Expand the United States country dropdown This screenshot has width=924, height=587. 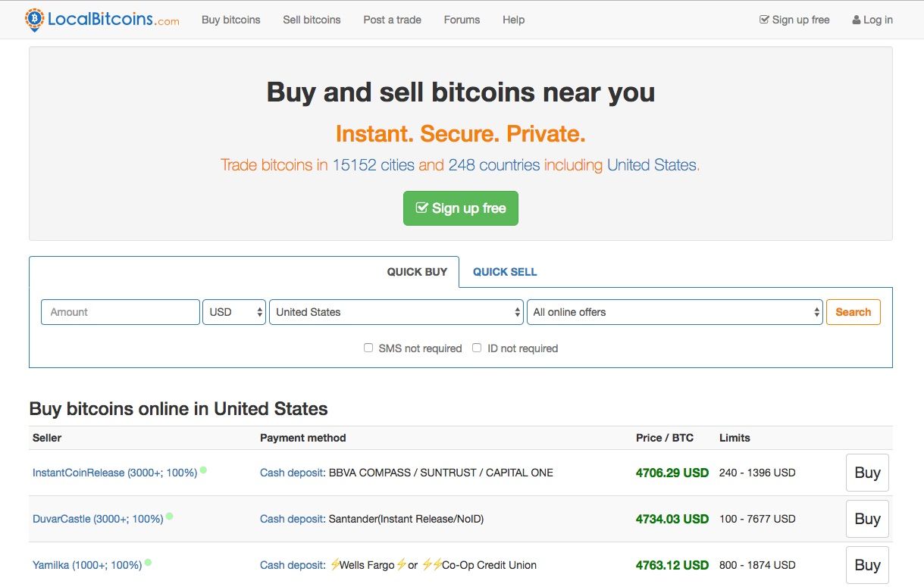pyautogui.click(x=396, y=312)
